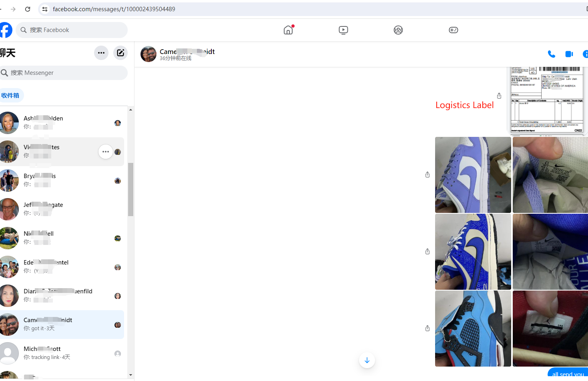The width and height of the screenshot is (588, 381).
Task: Jump to latest messages with down arrow
Action: [367, 360]
